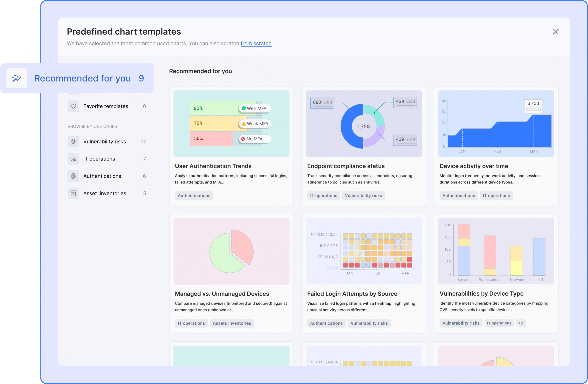Screen dimensions: 588x384
Task: Click the 880 (50%) donut callout
Action: 322,103
